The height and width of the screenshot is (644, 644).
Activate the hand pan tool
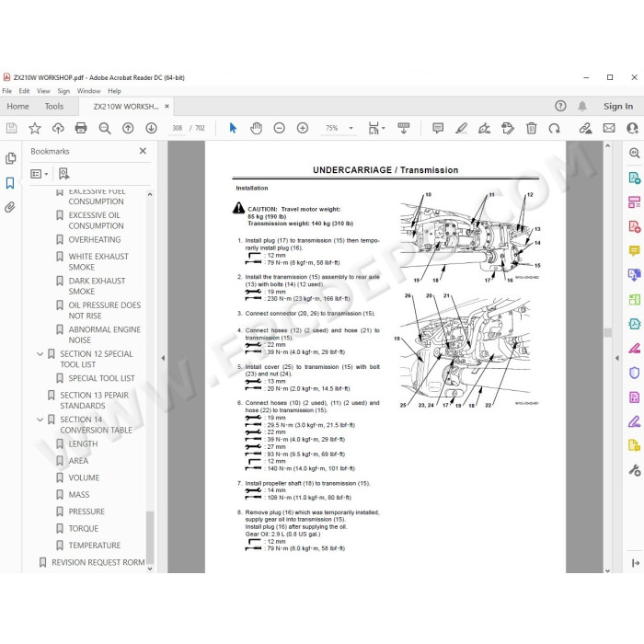[256, 129]
